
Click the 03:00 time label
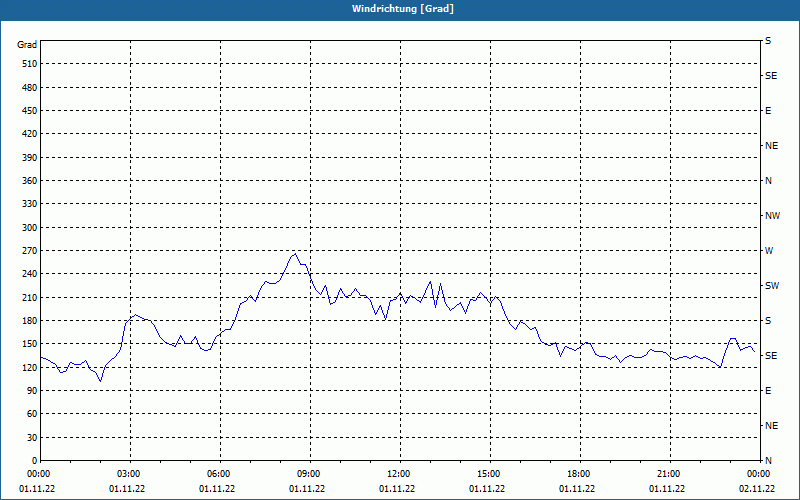coord(131,474)
